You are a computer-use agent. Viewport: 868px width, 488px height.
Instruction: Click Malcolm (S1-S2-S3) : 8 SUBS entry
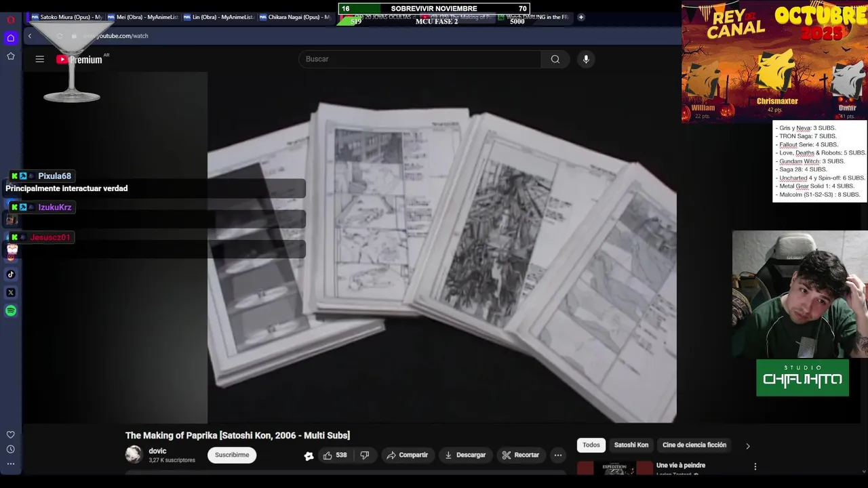819,195
